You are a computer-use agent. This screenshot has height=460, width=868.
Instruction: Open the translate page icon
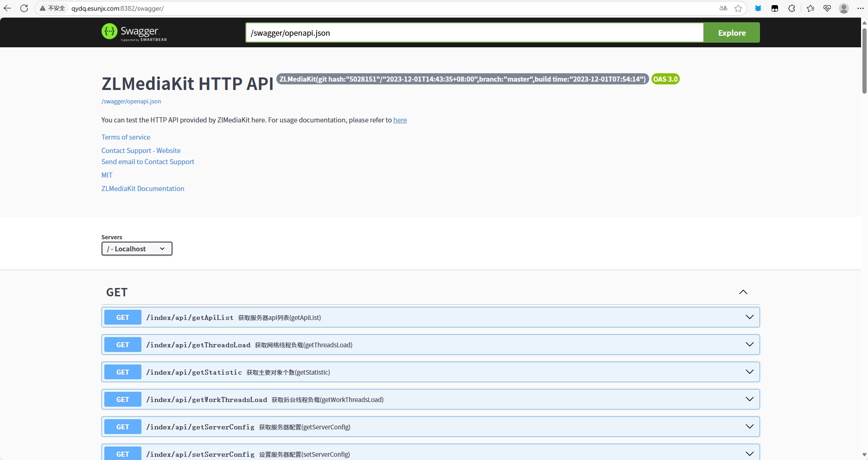click(723, 8)
